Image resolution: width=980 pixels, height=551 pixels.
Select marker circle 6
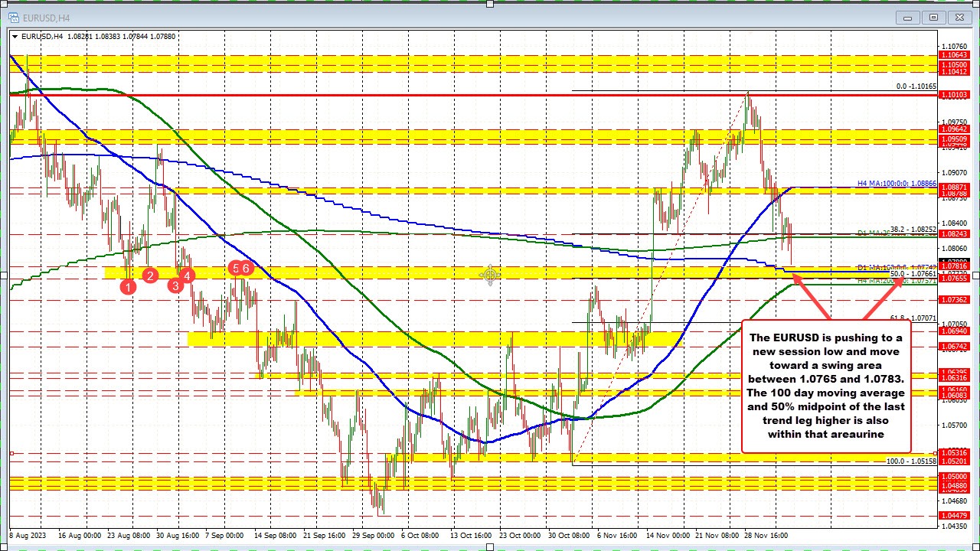click(244, 269)
